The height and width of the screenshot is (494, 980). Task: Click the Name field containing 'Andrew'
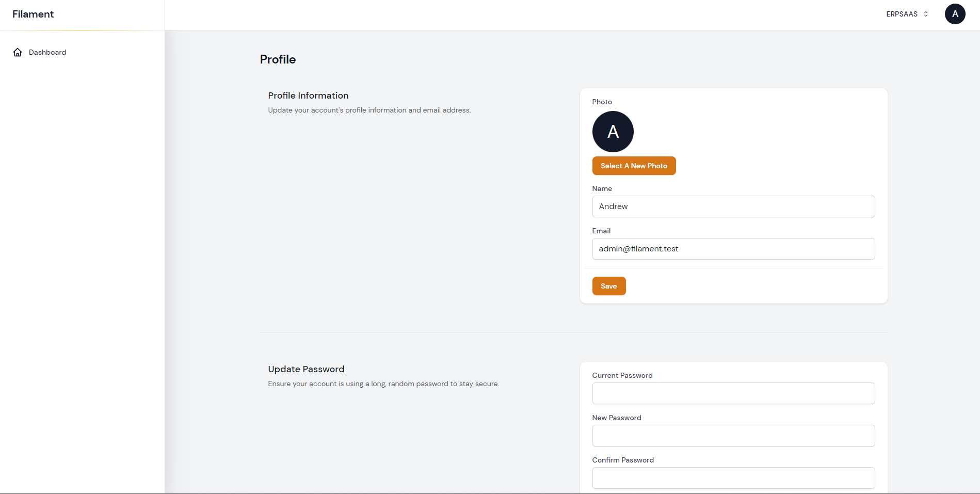click(733, 206)
